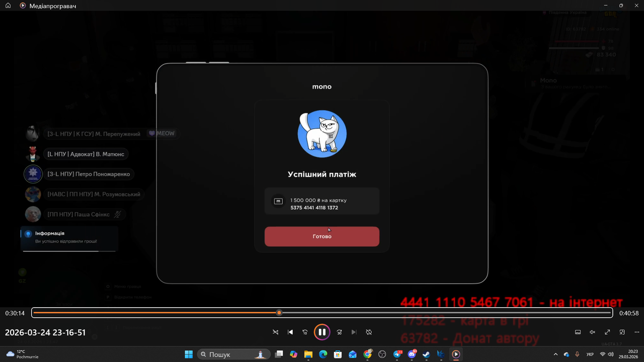Open the Windows Start menu
This screenshot has height=362, width=644.
pos(189,354)
